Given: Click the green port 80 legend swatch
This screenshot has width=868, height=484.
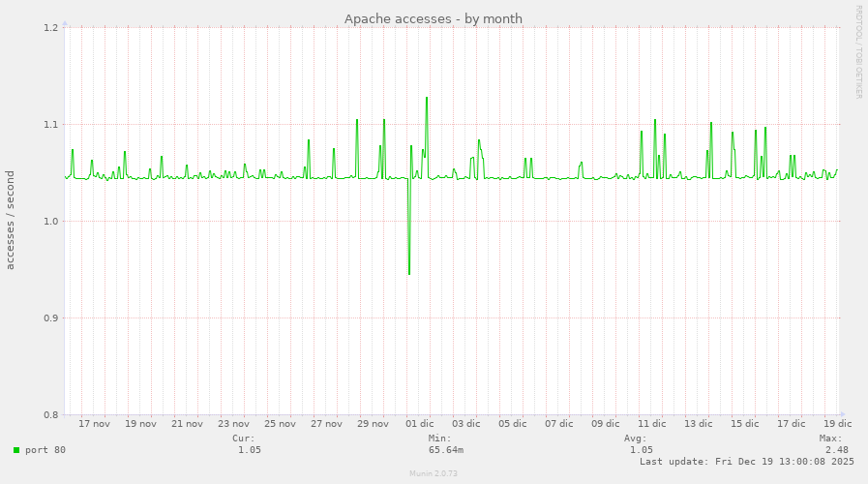Looking at the screenshot, I should click(x=16, y=450).
